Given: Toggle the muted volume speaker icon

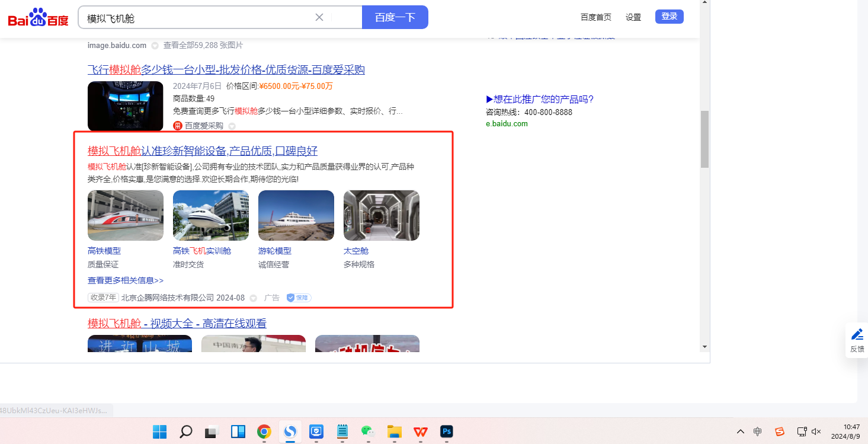Looking at the screenshot, I should pyautogui.click(x=816, y=432).
